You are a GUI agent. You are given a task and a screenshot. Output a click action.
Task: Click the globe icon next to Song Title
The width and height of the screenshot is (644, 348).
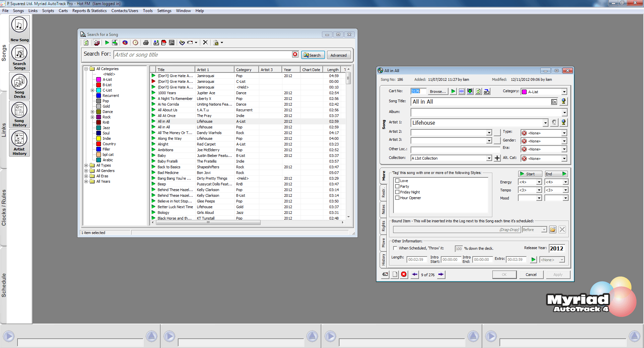563,101
